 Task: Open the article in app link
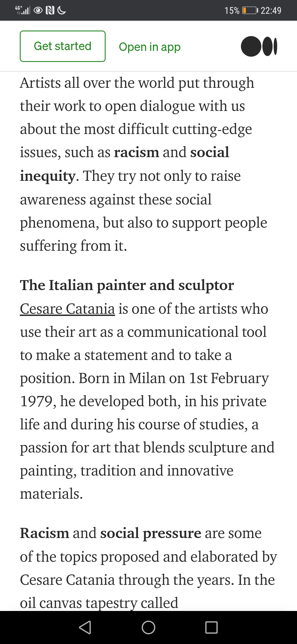[x=150, y=47]
